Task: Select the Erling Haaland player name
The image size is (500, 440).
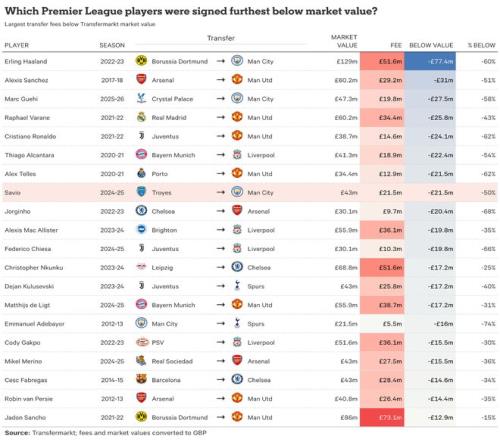Action: (26, 61)
